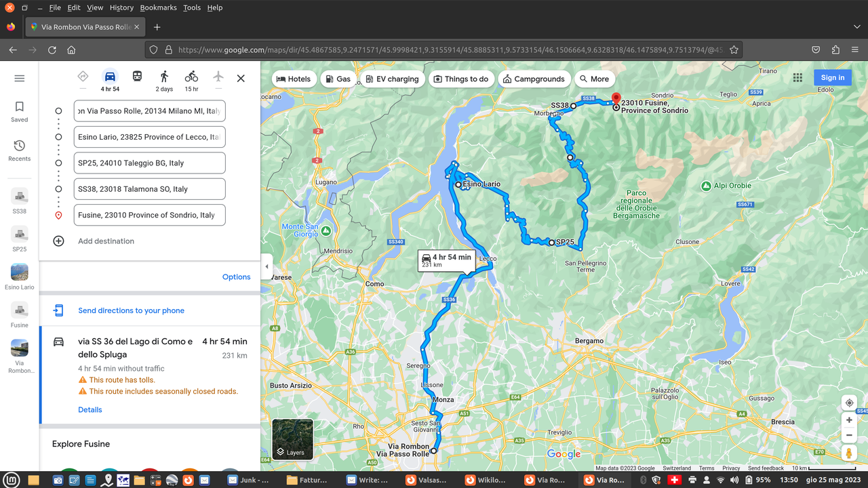Send directions to your phone
Image resolution: width=868 pixels, height=488 pixels.
[131, 310]
